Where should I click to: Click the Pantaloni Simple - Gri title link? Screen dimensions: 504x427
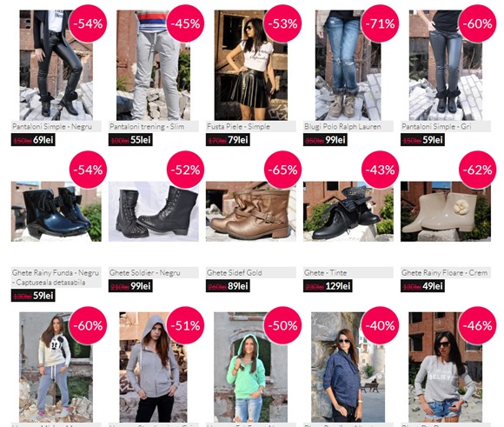[436, 126]
